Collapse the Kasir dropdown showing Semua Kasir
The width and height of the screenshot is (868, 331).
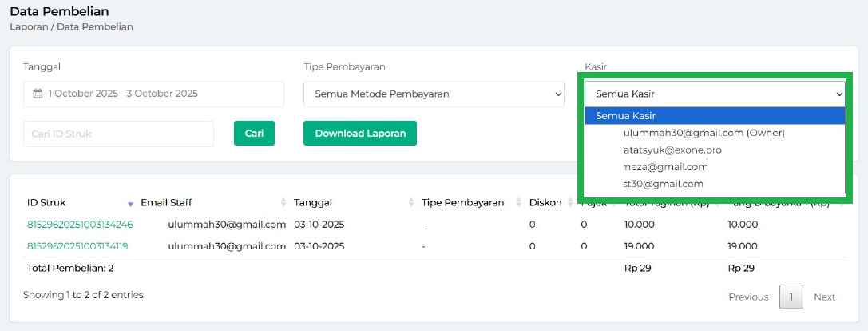715,94
